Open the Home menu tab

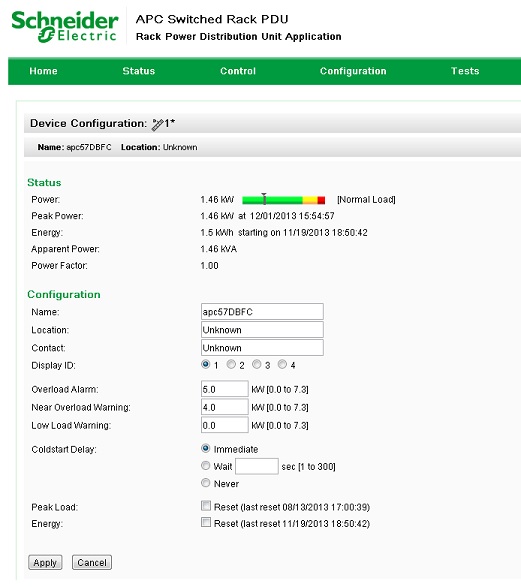(x=43, y=71)
